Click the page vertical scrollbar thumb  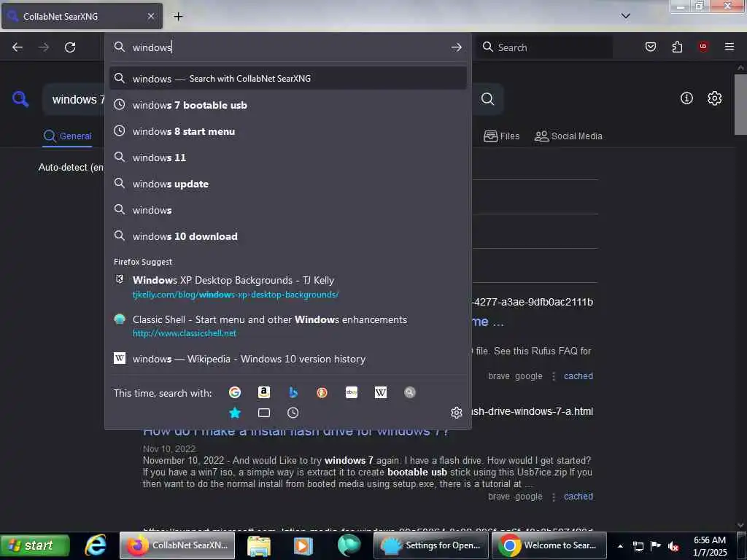tap(740, 104)
